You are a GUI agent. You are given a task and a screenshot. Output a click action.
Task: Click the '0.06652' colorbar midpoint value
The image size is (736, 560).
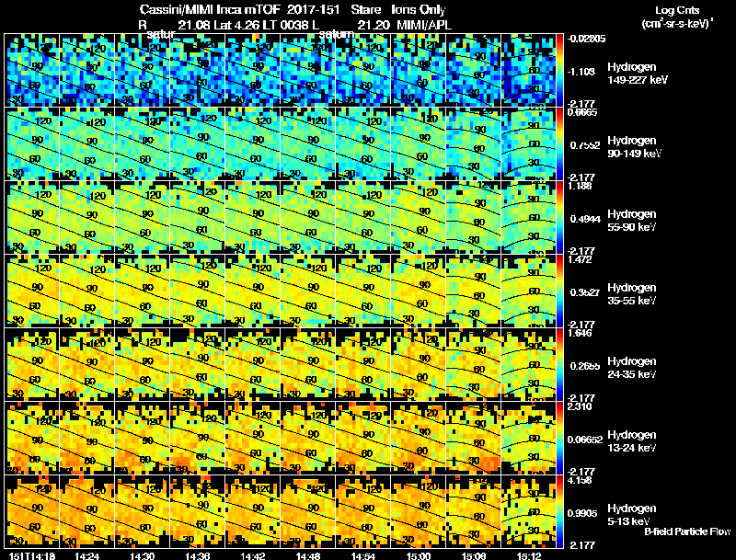point(585,440)
